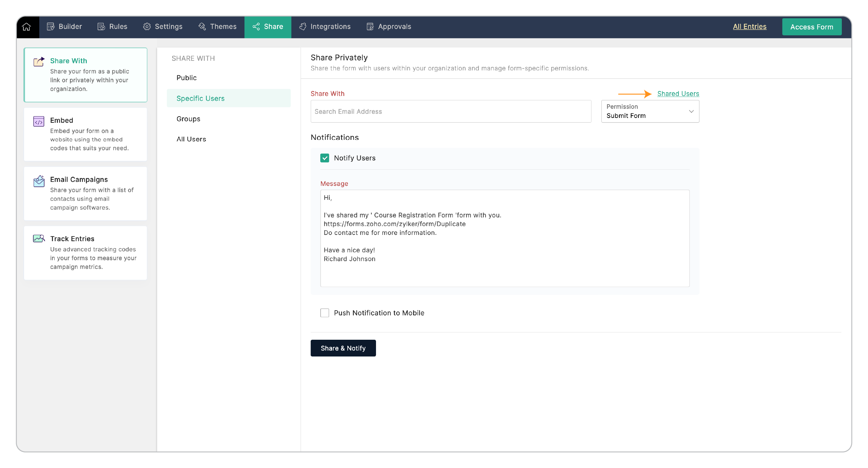The width and height of the screenshot is (868, 468).
Task: Click the home icon in top bar
Action: click(x=26, y=27)
